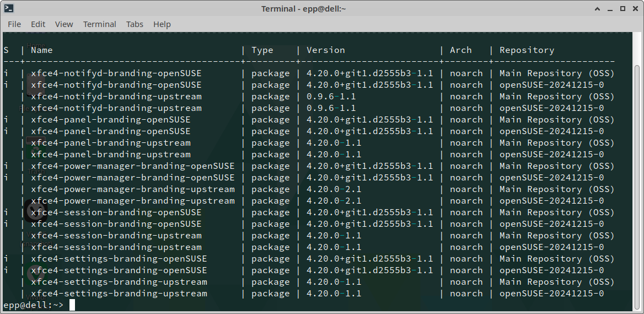Close the terminal window
This screenshot has height=314, width=644.
pos(635,8)
